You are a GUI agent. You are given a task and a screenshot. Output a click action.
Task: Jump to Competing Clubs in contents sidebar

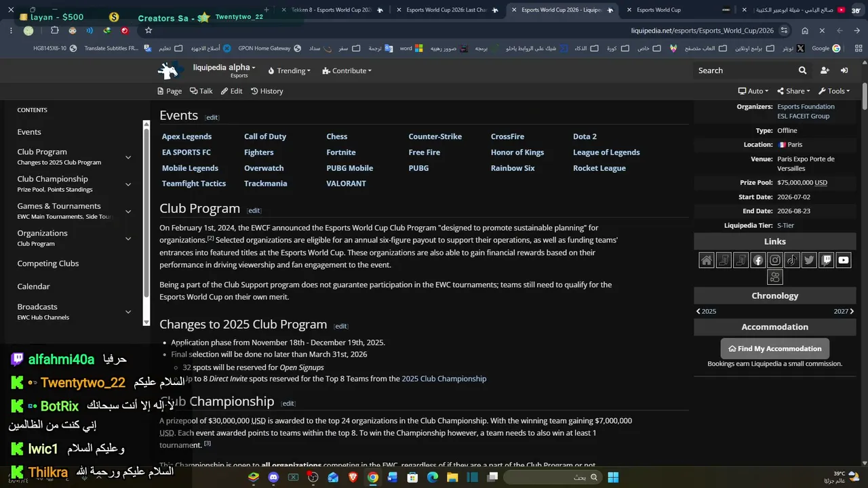48,264
